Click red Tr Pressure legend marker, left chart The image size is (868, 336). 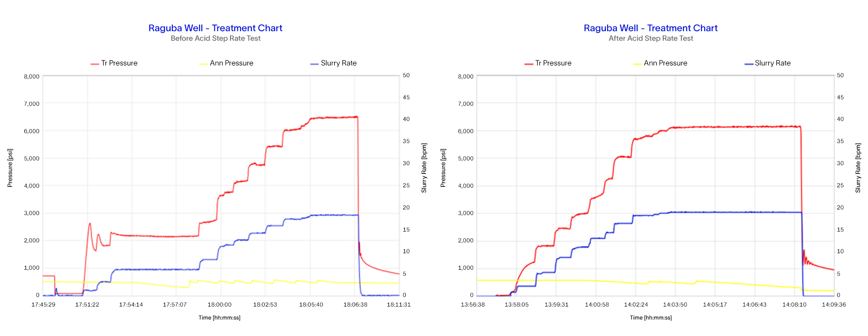(95, 64)
